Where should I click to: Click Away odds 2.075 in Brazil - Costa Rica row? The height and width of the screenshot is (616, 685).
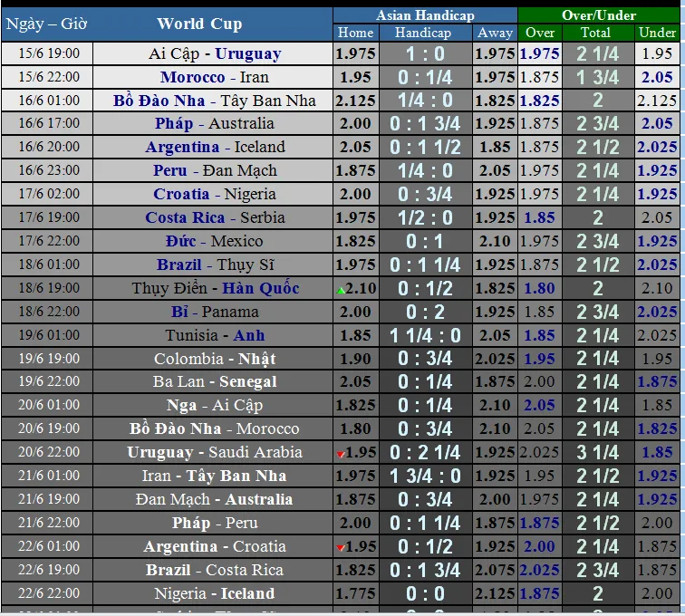coord(495,571)
